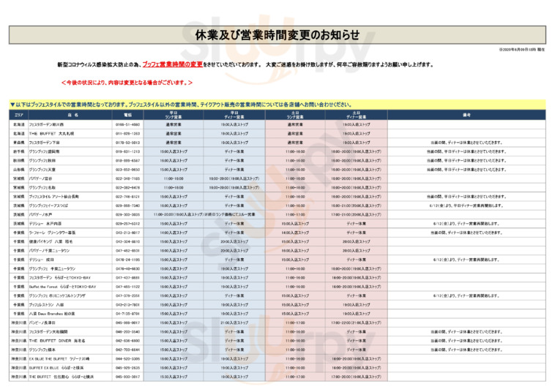Image resolution: width=555 pixels, height=392 pixels.
Task: Select the red notice 今後の状況により、内容は変更となる場合がございます
Action: [x=127, y=83]
